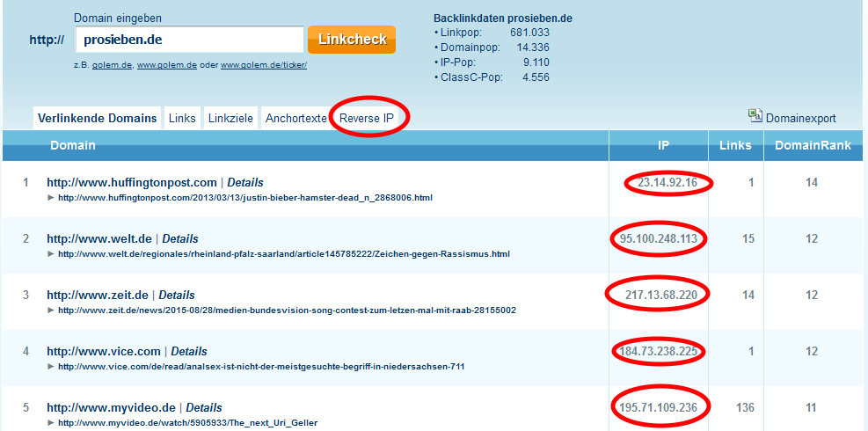Click IP address 195.71.109.236

659,408
